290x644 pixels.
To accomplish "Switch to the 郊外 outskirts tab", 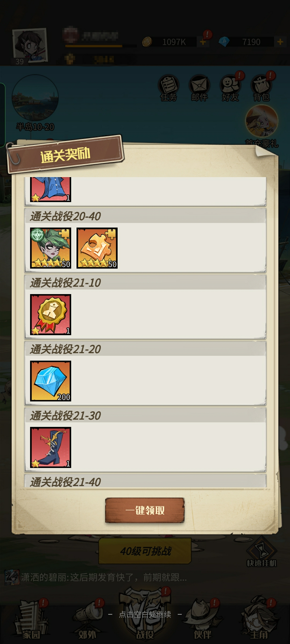I will coord(87,620).
